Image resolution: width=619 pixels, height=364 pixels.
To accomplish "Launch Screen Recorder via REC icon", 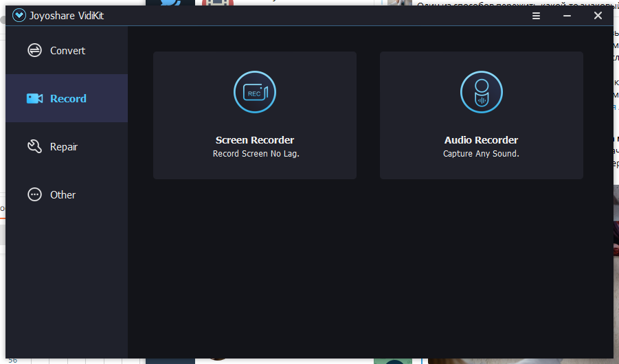I will pos(255,92).
